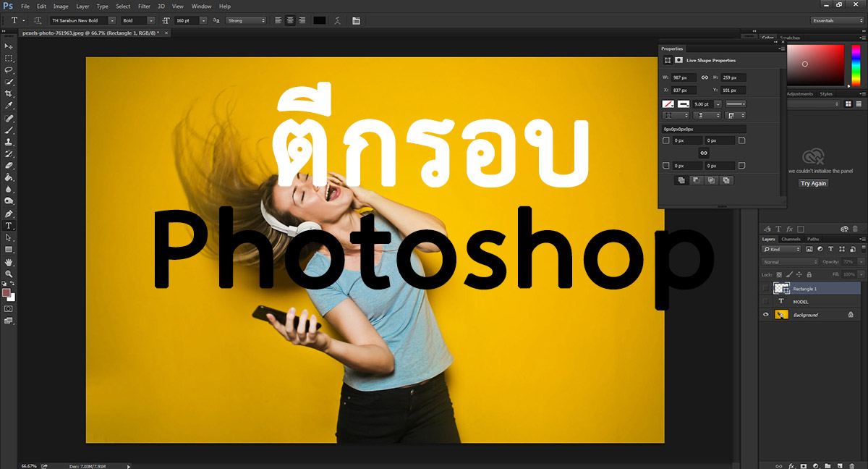Open the File menu
Viewport: 868px width, 469px height.
click(25, 6)
